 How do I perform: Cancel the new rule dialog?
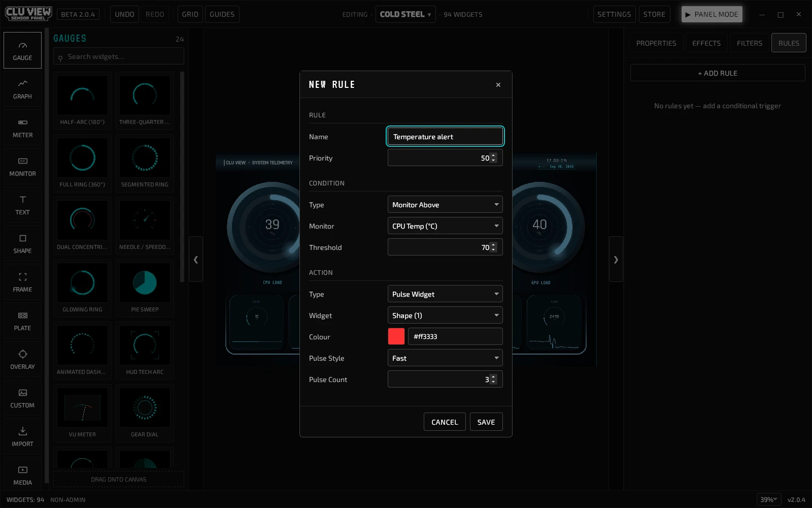(x=445, y=422)
